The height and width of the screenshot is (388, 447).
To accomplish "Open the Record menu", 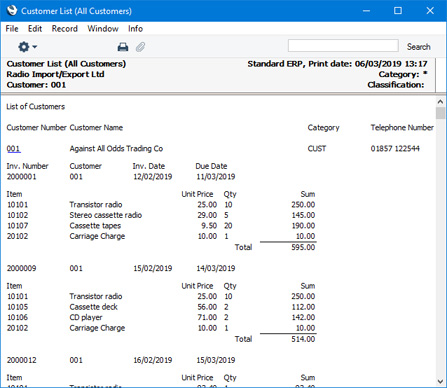I will click(x=64, y=29).
